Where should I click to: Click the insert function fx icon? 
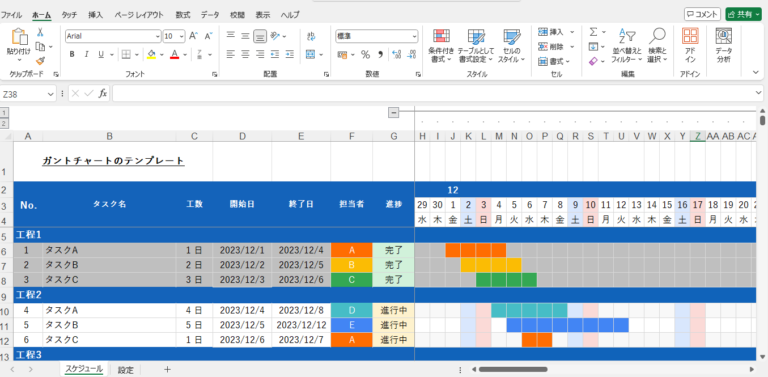click(x=102, y=94)
